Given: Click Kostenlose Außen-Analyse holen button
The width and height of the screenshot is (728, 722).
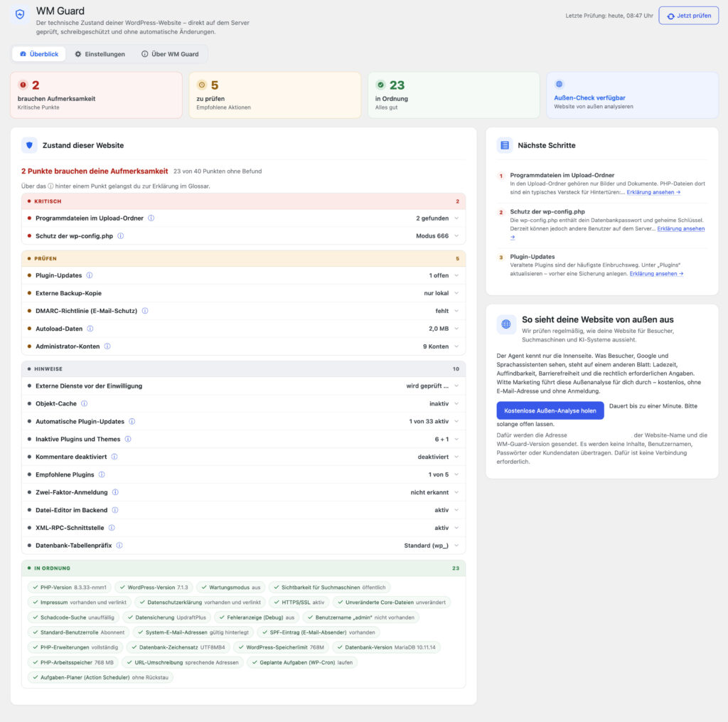Looking at the screenshot, I should point(550,410).
